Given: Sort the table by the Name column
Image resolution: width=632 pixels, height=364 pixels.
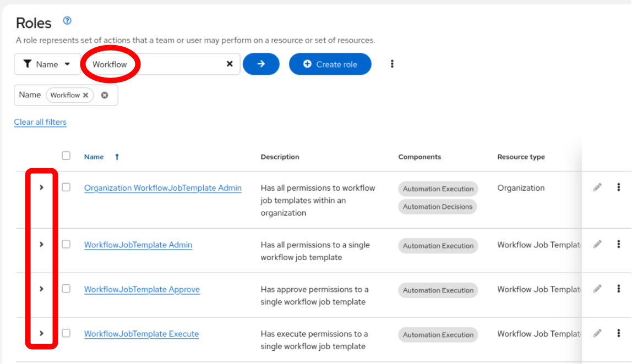Looking at the screenshot, I should [94, 157].
